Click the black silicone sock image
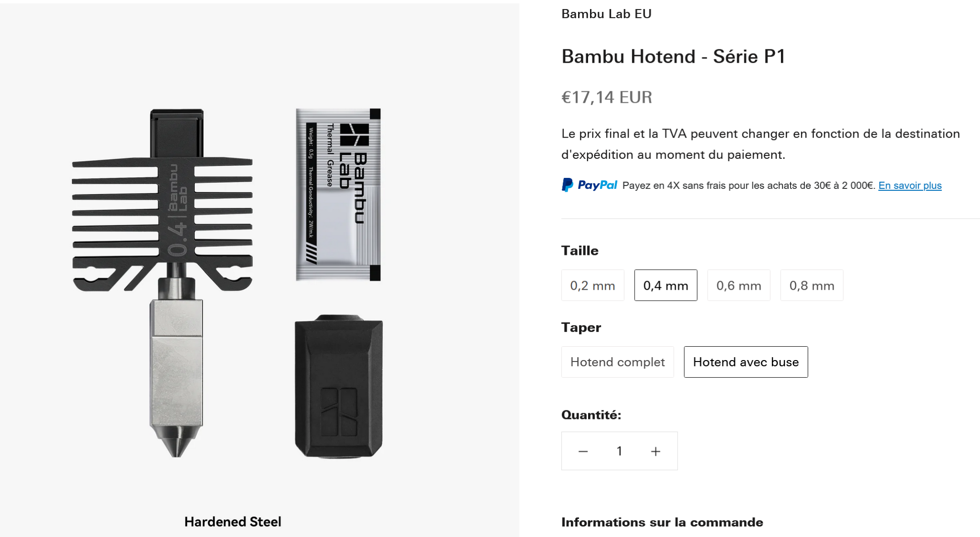This screenshot has height=537, width=980. pos(339,386)
